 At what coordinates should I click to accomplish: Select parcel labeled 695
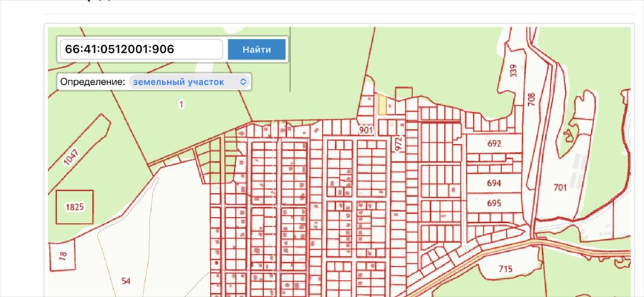pos(494,203)
